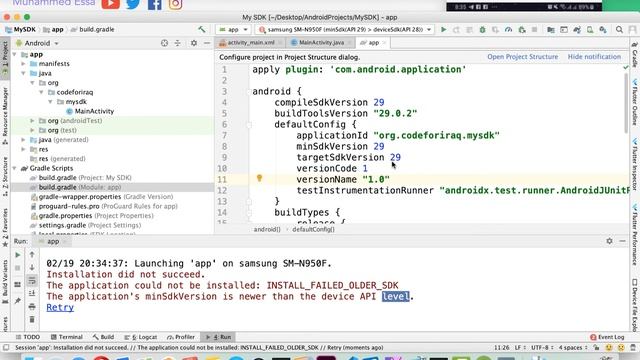Click the Make Project hammer icon

202,29
